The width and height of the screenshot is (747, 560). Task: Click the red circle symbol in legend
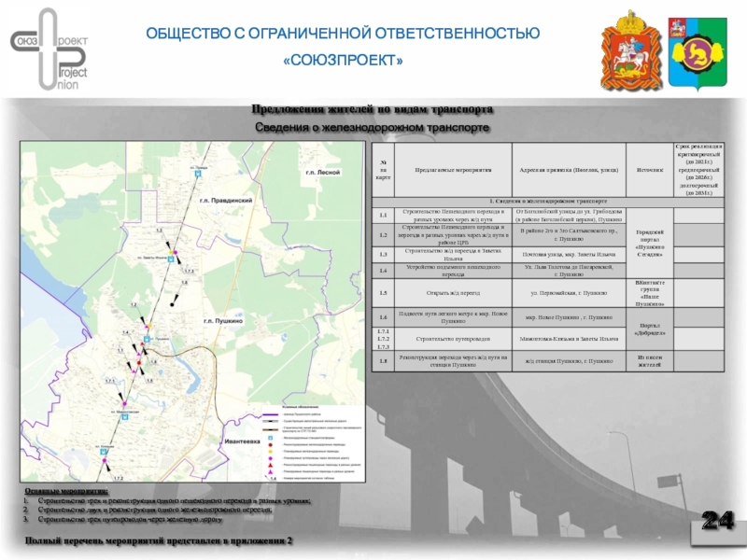pos(271,444)
